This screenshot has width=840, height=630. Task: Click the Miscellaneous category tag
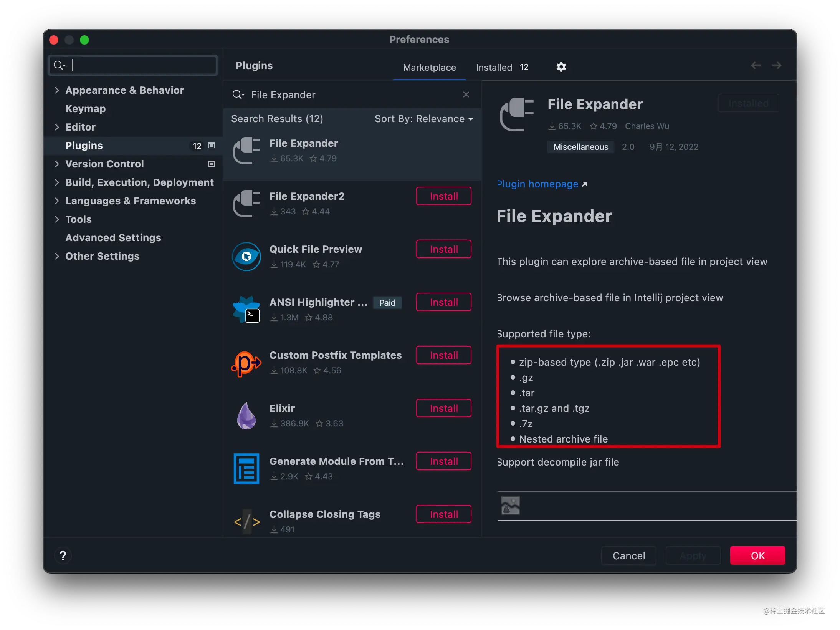580,147
